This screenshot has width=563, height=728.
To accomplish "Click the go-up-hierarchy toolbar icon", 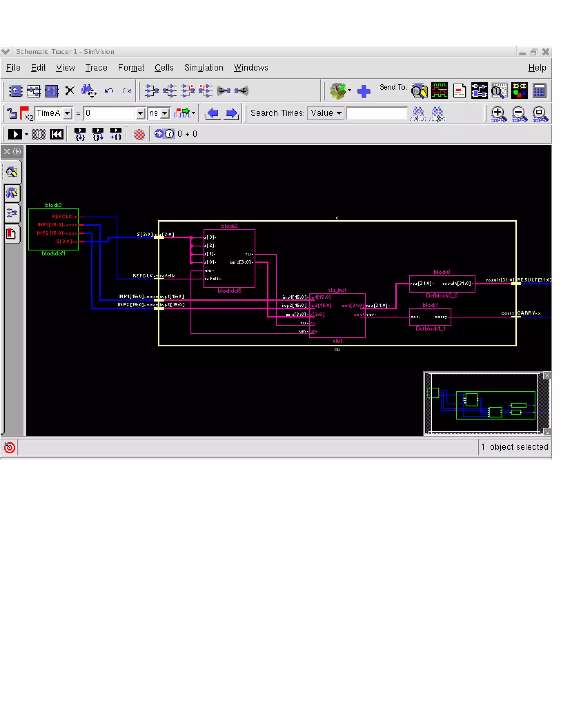I will (16, 91).
